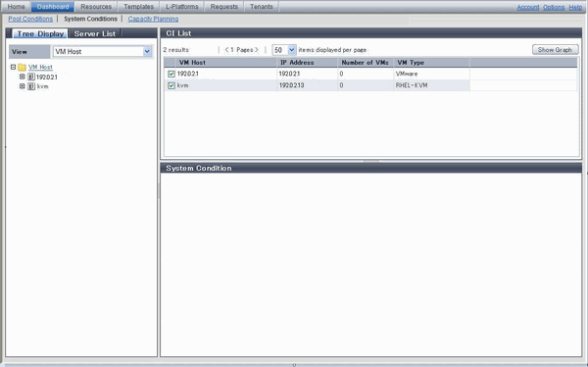Open the Resources menu tab
Viewport: 588px width, 367px height.
[96, 7]
